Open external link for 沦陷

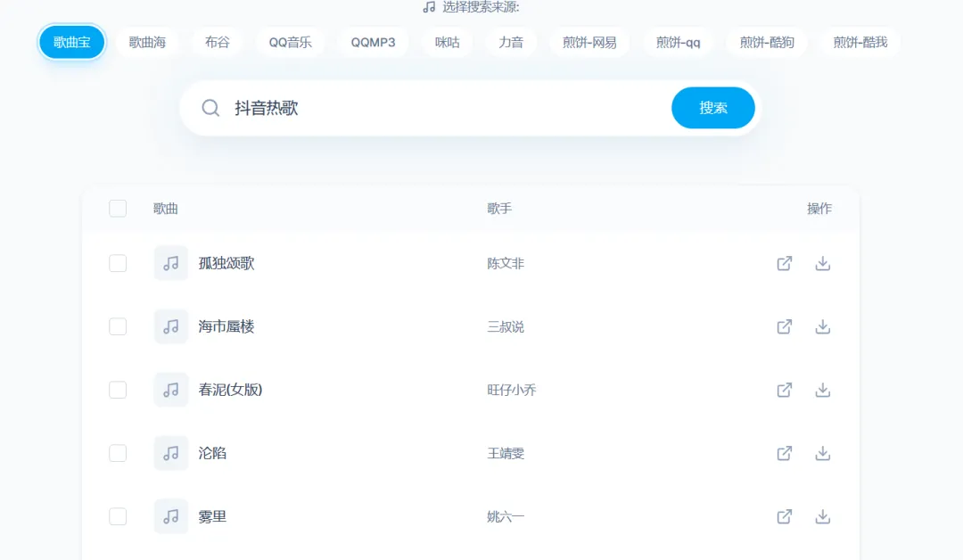pos(785,453)
